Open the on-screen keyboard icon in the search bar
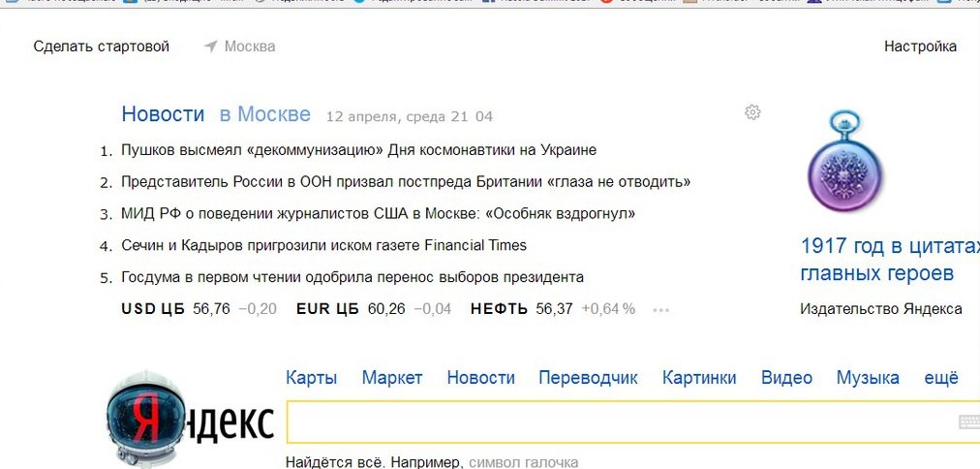 (968, 422)
